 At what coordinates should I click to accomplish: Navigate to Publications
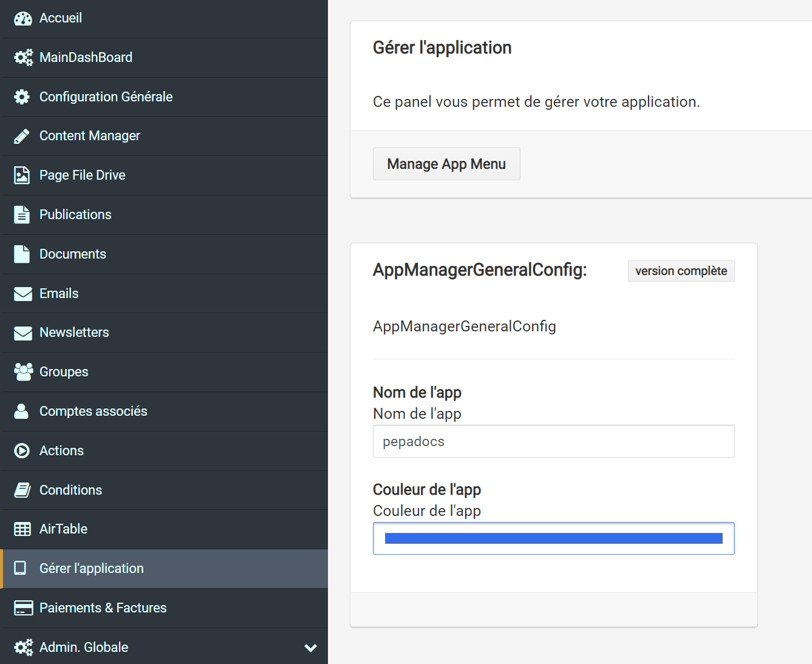(164, 215)
